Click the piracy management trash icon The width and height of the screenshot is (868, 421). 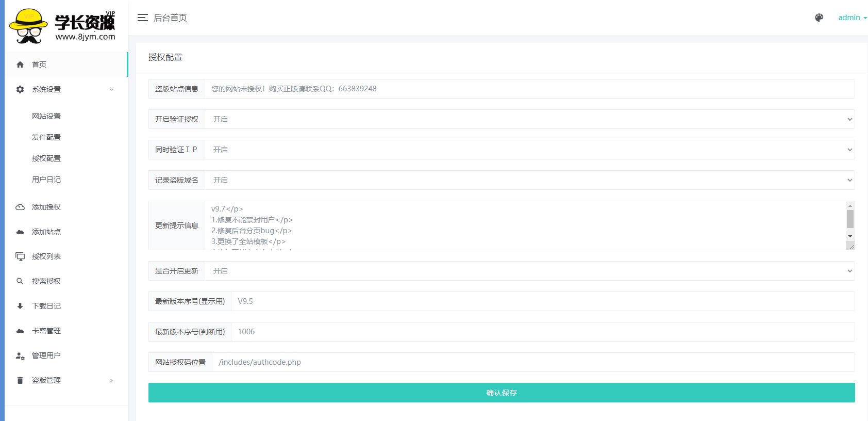click(20, 380)
